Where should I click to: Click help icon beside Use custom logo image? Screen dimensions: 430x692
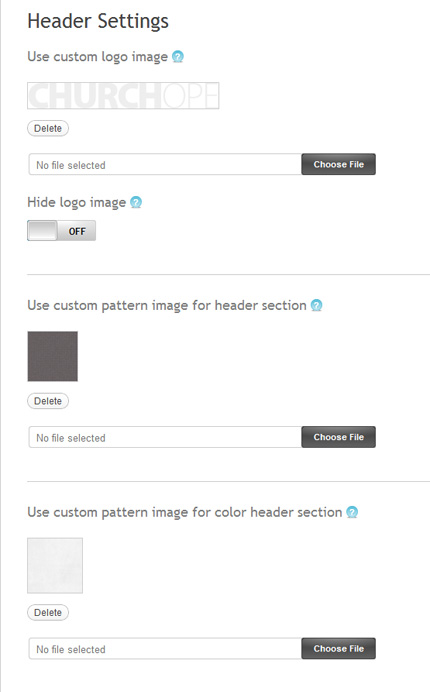click(x=177, y=56)
